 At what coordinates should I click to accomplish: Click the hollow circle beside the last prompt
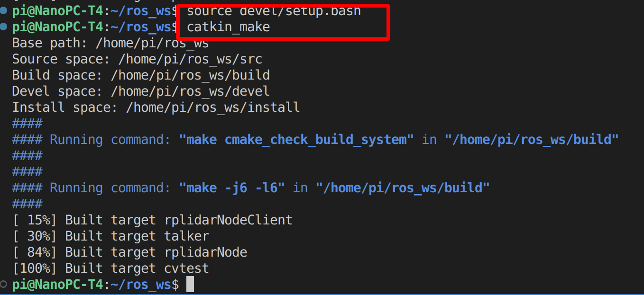[x=4, y=284]
